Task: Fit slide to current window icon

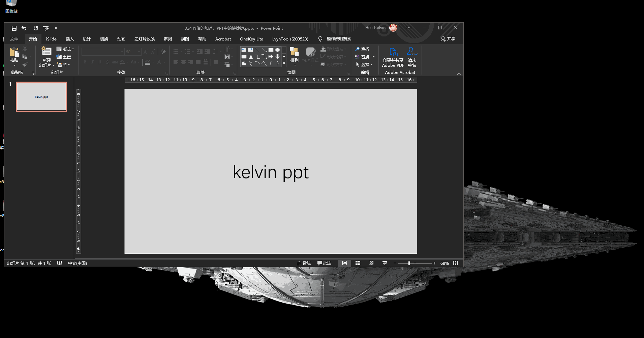Action: pyautogui.click(x=456, y=263)
